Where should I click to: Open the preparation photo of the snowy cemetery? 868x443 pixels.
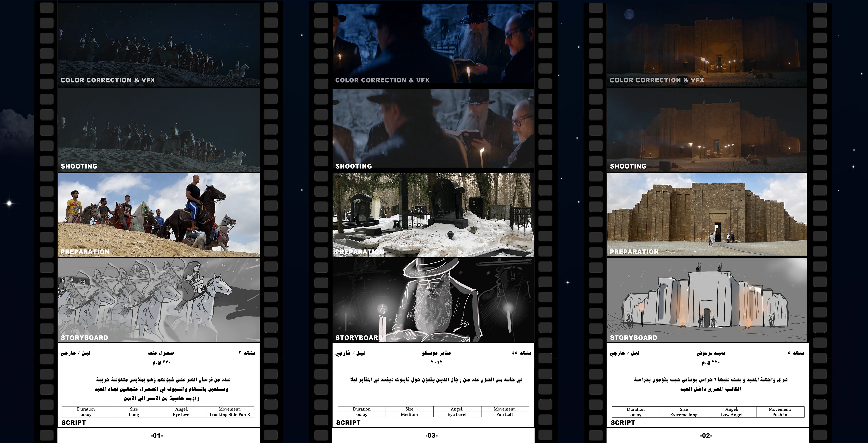pyautogui.click(x=433, y=215)
